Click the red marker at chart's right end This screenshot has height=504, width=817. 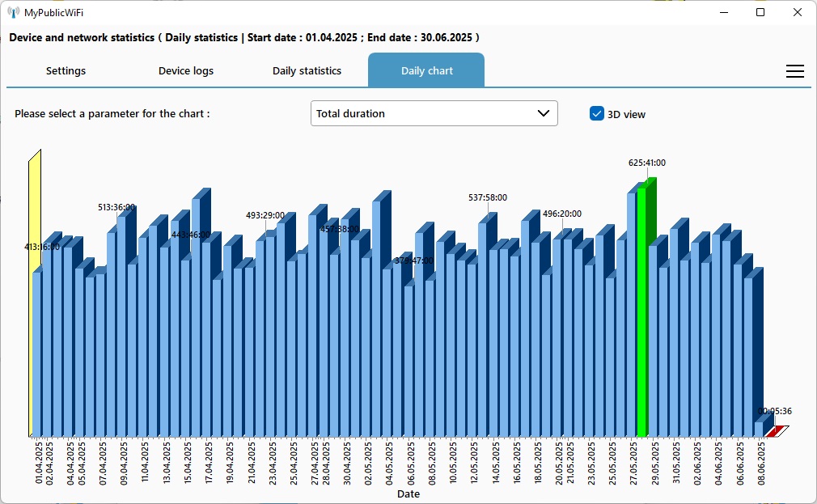pyautogui.click(x=775, y=431)
